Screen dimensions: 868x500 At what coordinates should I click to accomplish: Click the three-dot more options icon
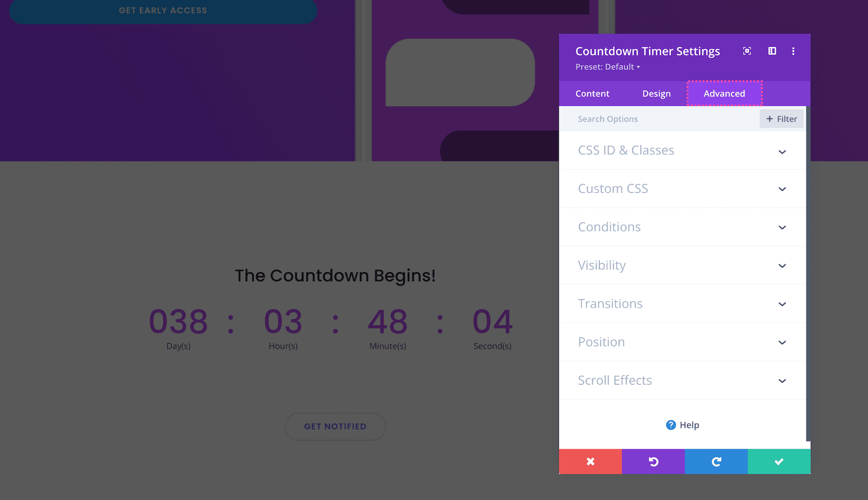793,51
